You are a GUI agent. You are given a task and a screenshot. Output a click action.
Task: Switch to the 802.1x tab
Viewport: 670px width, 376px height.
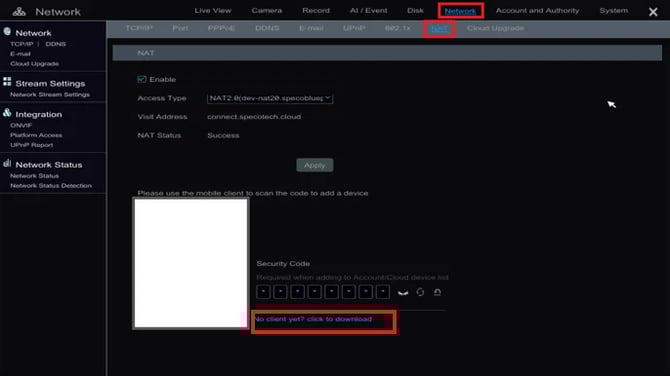(398, 28)
